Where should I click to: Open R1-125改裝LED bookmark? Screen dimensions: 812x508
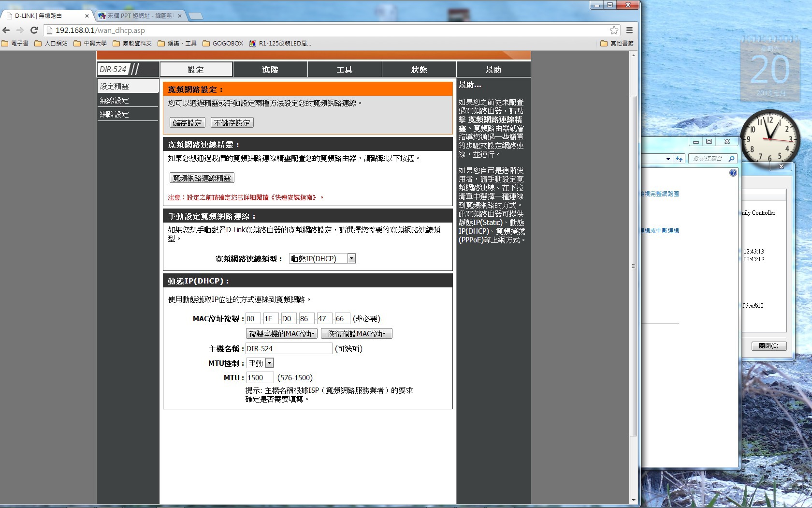(x=280, y=43)
